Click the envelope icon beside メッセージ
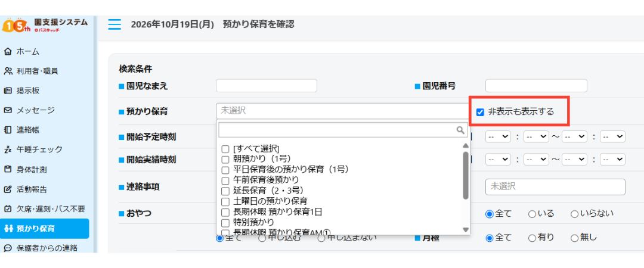 [8, 110]
